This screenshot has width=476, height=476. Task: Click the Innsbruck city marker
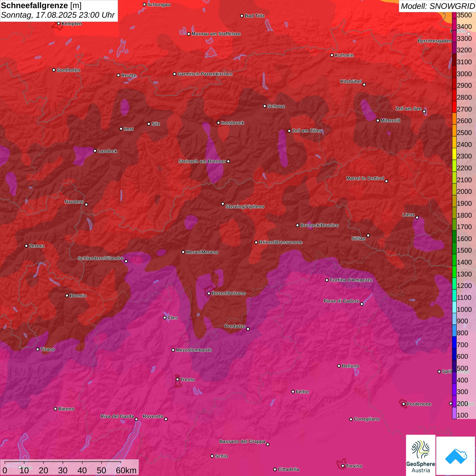point(218,123)
